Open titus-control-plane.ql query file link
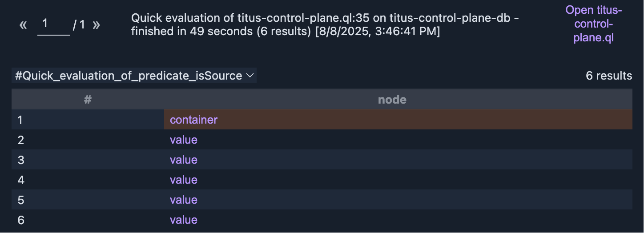Image resolution: width=644 pixels, height=233 pixels. tap(593, 24)
